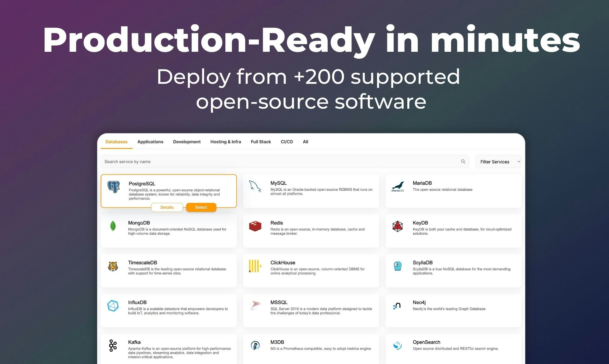The image size is (609, 364).
Task: Click 'The open source relational database' description
Action: coord(442,189)
